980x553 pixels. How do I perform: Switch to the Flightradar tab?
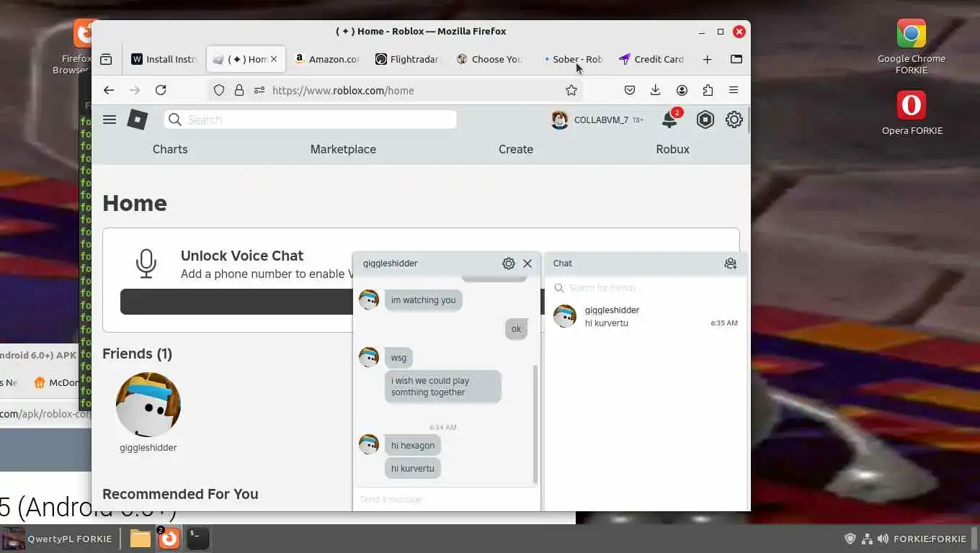click(x=408, y=59)
